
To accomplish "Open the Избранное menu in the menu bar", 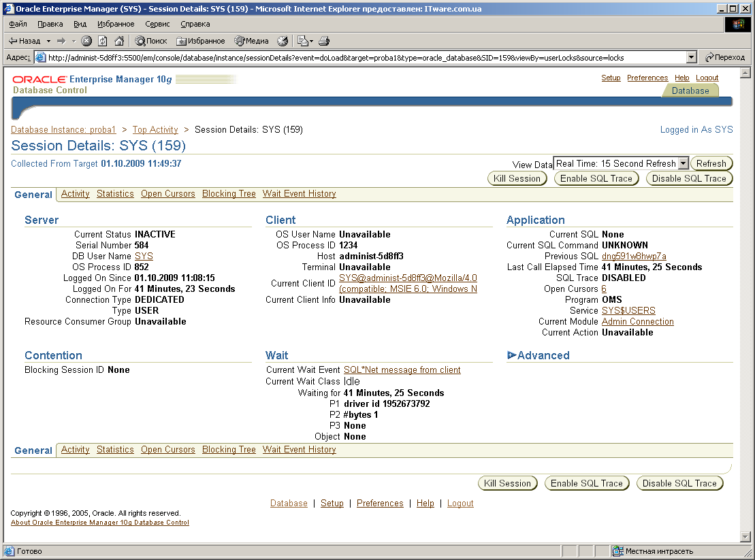I will 116,24.
